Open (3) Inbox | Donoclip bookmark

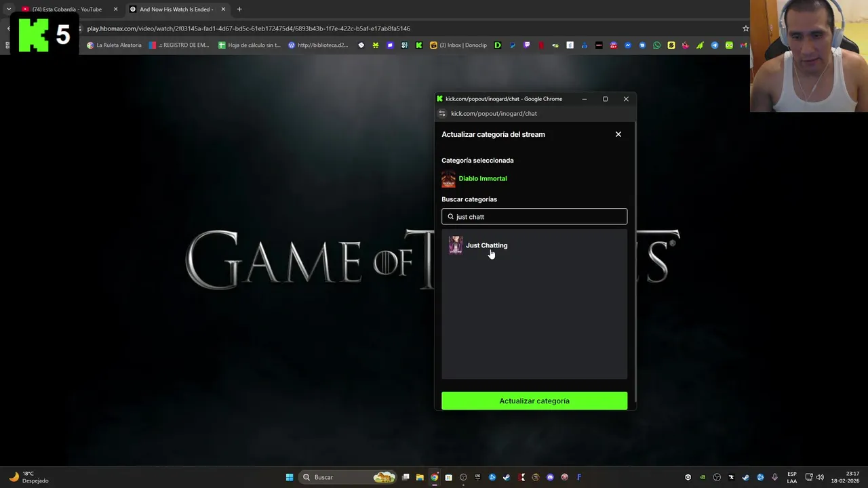(458, 45)
